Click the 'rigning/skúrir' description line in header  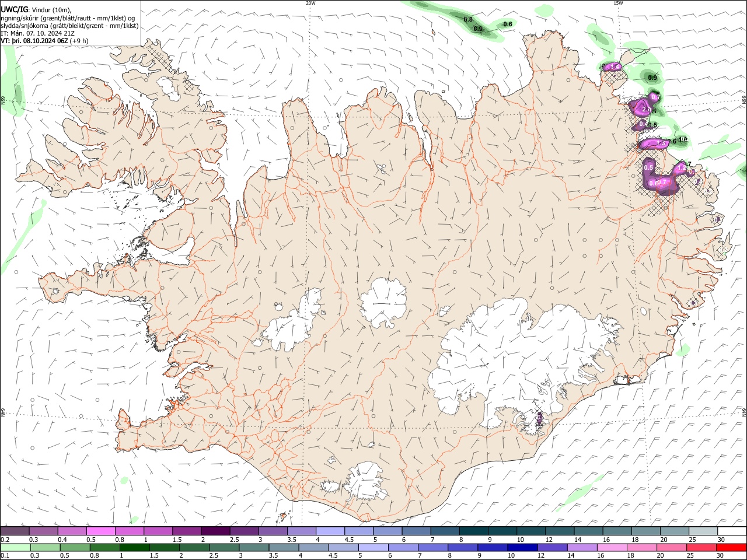point(68,17)
